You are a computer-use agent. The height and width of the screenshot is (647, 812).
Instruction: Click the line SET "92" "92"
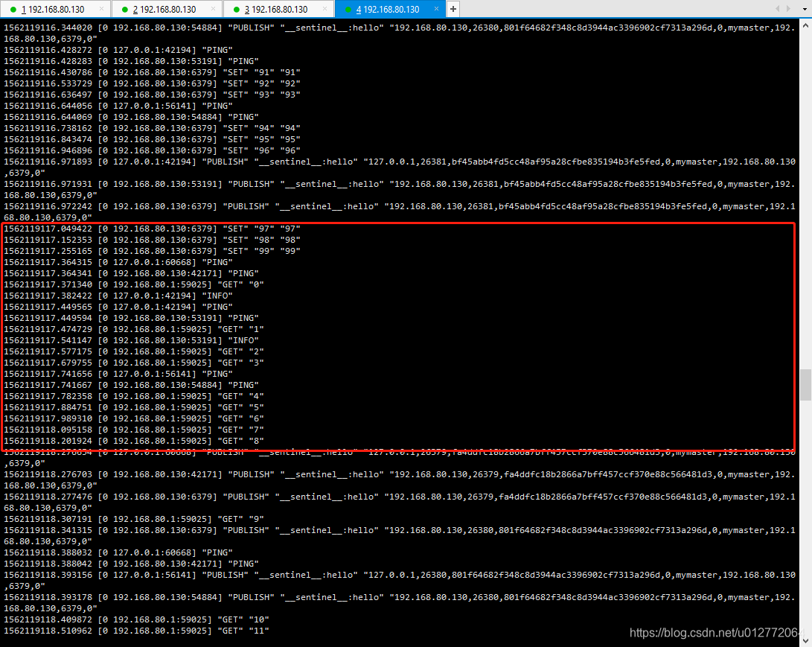pyautogui.click(x=153, y=83)
